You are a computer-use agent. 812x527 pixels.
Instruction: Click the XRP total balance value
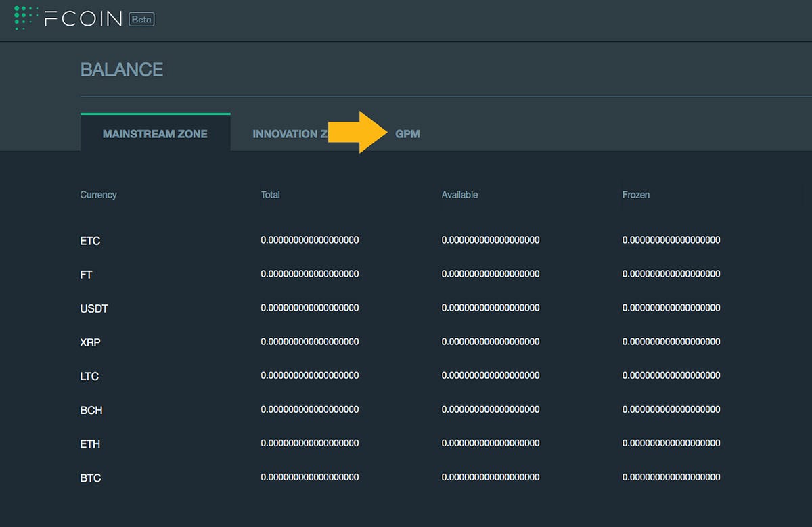click(x=310, y=342)
